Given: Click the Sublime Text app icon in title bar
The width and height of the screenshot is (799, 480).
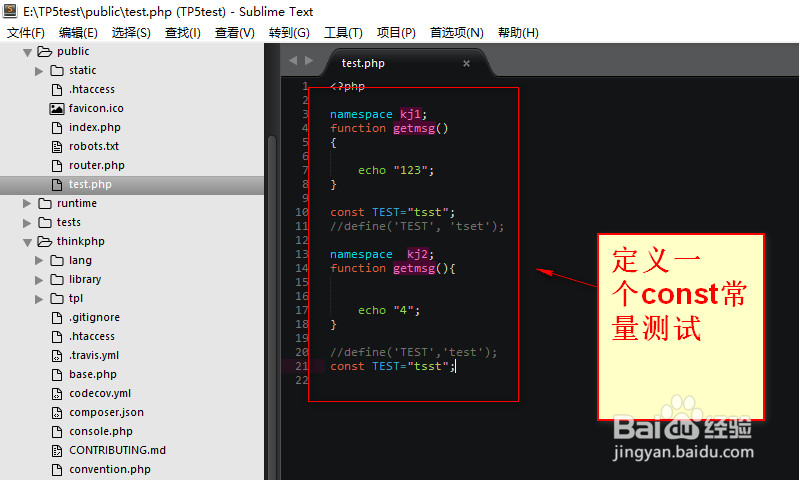Looking at the screenshot, I should [x=10, y=10].
